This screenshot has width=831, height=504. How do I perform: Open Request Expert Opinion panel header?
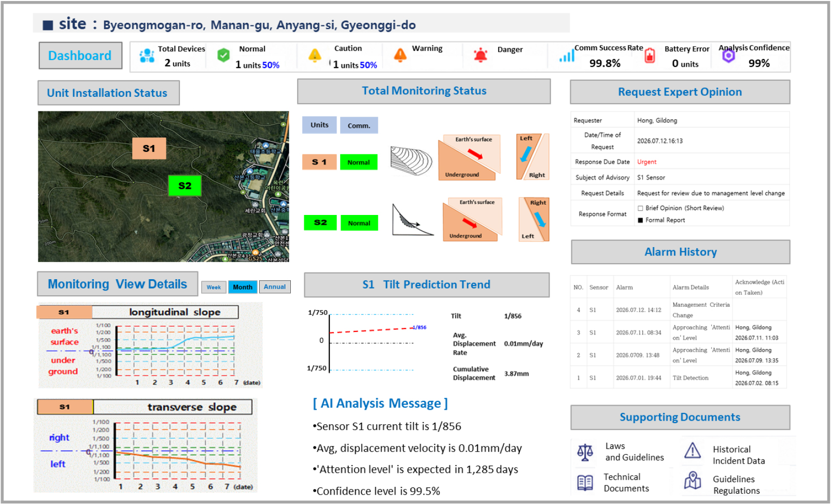pos(680,92)
